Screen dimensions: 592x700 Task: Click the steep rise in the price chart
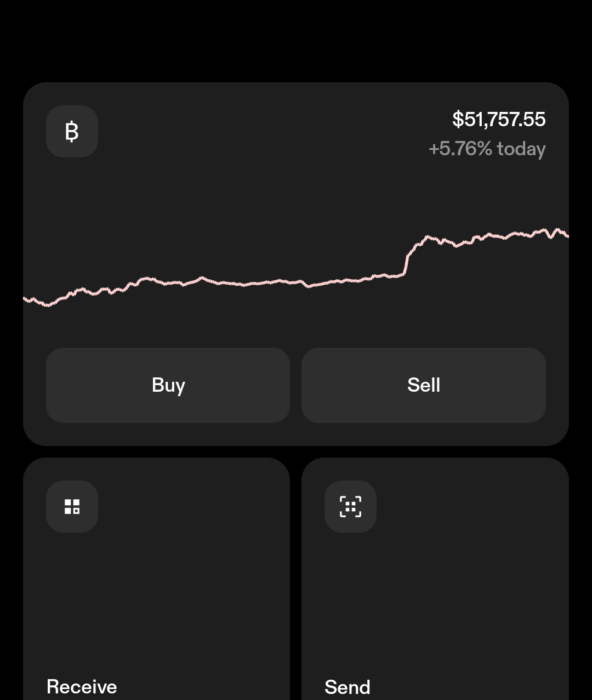(x=407, y=262)
